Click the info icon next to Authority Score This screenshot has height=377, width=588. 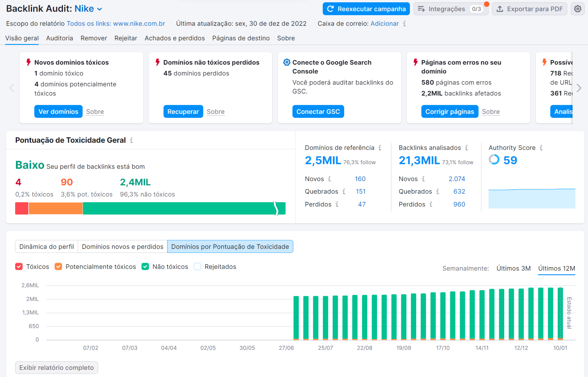541,148
